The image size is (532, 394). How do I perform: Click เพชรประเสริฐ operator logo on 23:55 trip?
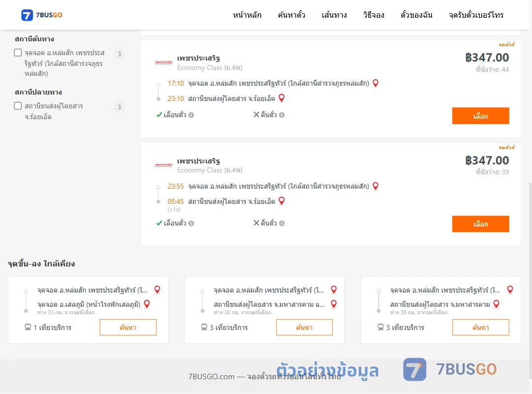[164, 165]
